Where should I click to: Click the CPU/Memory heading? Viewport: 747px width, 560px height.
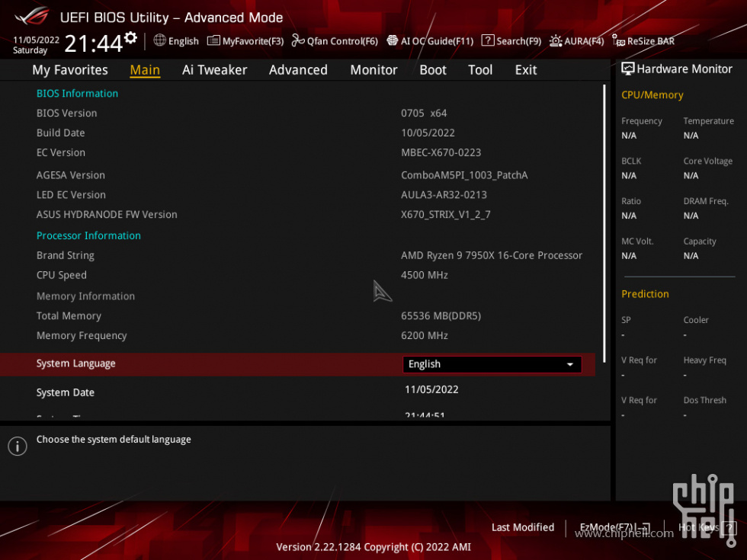652,95
